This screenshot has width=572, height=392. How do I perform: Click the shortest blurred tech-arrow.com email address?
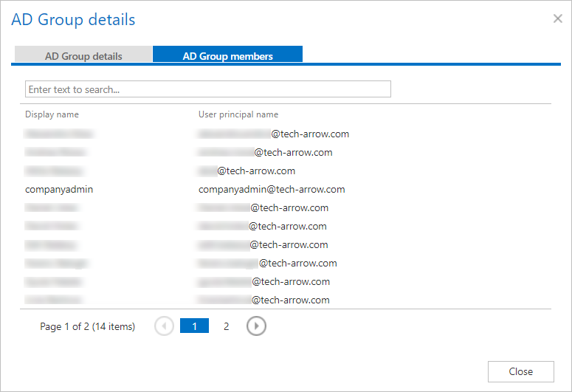[x=247, y=171]
